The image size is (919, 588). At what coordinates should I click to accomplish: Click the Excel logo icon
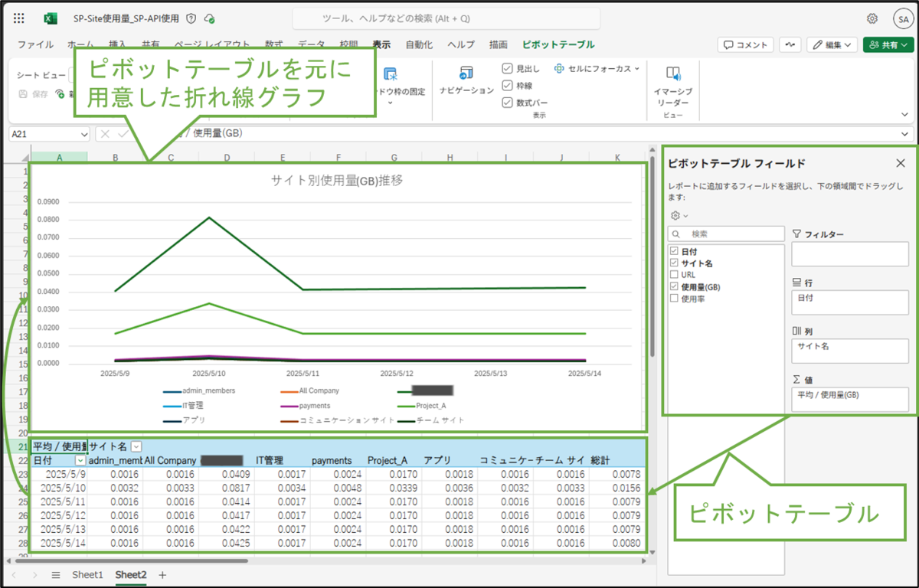click(x=51, y=18)
